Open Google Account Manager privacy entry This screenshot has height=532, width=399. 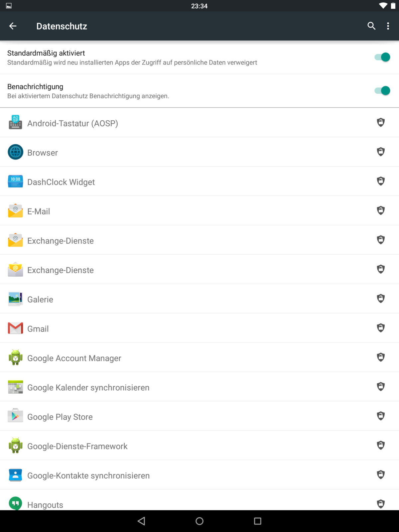[74, 358]
